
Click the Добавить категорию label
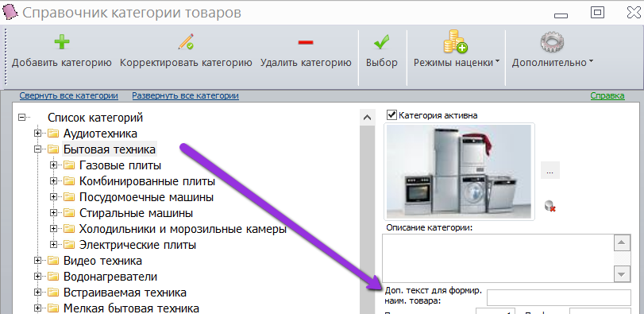(62, 63)
